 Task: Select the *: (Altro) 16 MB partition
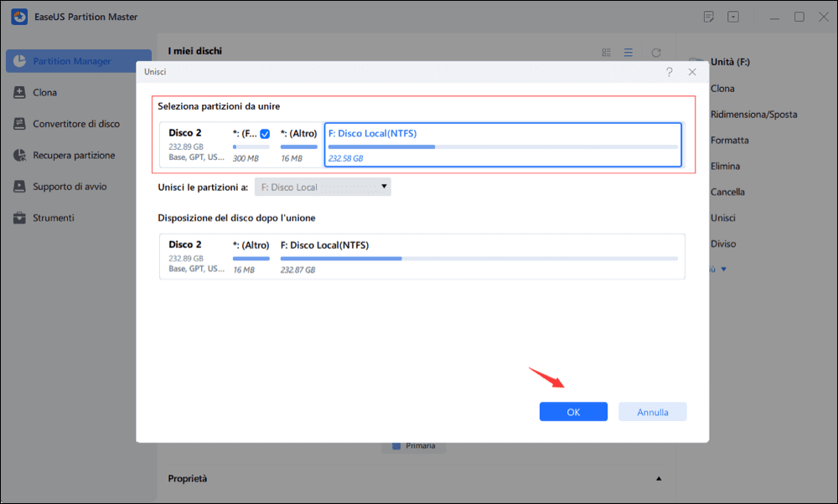coord(299,145)
